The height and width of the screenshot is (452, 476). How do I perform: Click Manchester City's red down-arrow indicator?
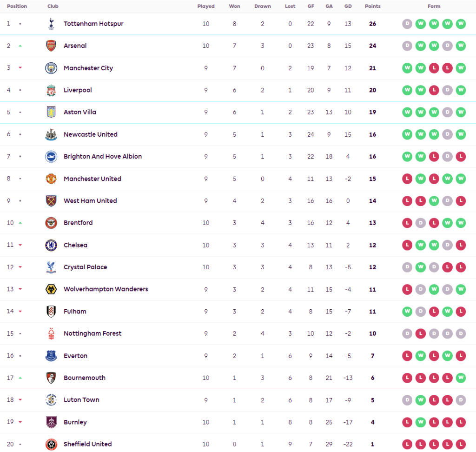coord(20,68)
